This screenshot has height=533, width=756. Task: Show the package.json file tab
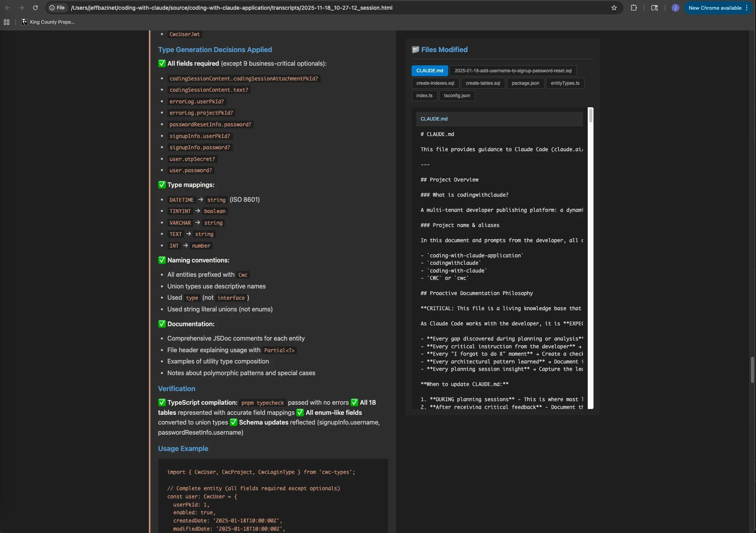tap(525, 83)
